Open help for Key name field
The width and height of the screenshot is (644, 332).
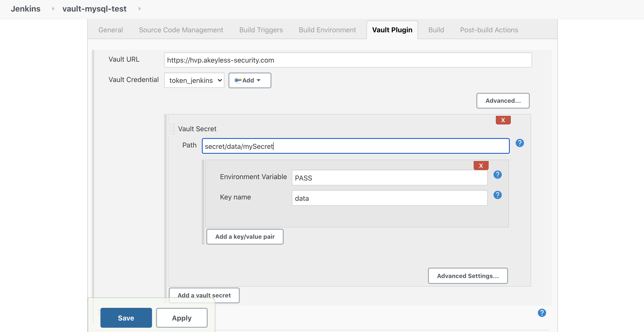coord(497,195)
